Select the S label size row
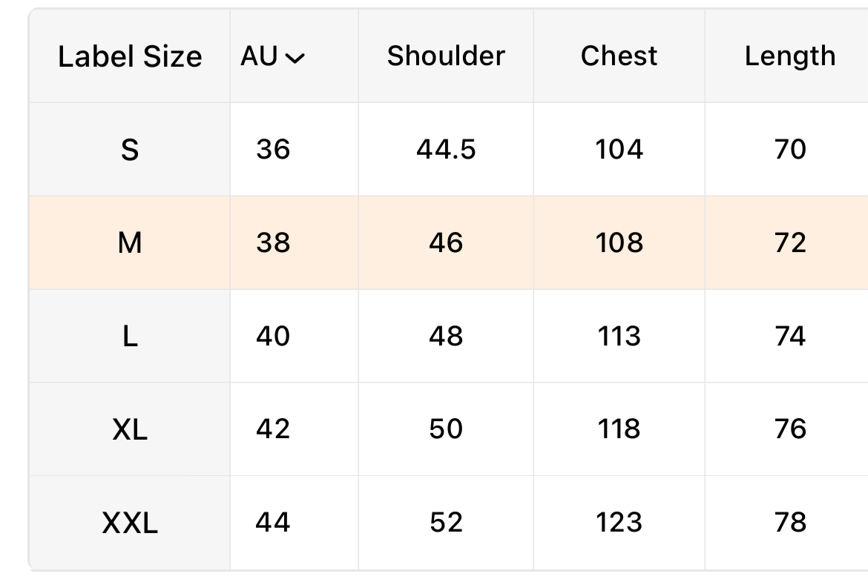 130,151
